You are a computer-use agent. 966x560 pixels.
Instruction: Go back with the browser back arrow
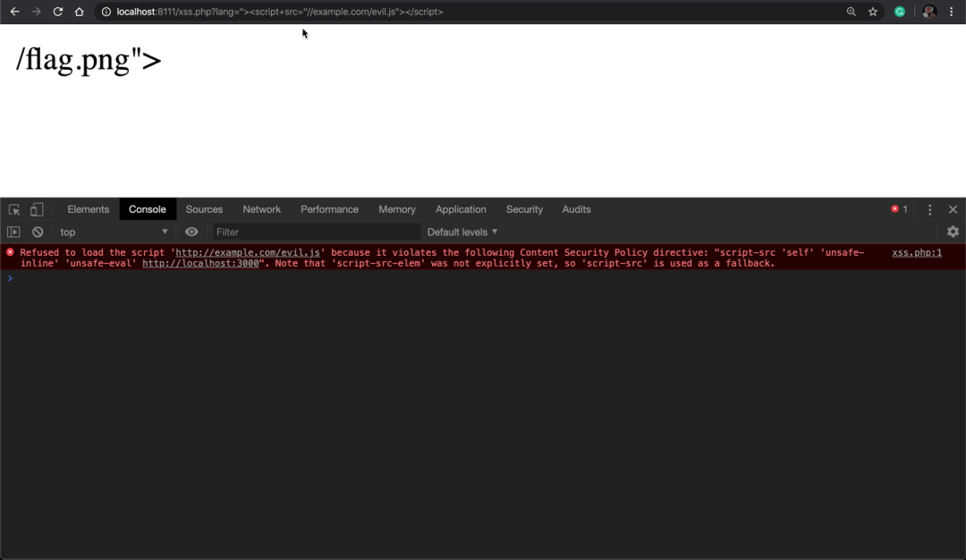click(15, 12)
